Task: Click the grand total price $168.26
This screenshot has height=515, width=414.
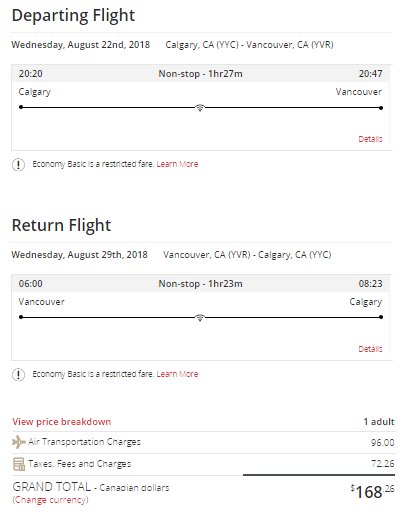Action: click(x=372, y=492)
